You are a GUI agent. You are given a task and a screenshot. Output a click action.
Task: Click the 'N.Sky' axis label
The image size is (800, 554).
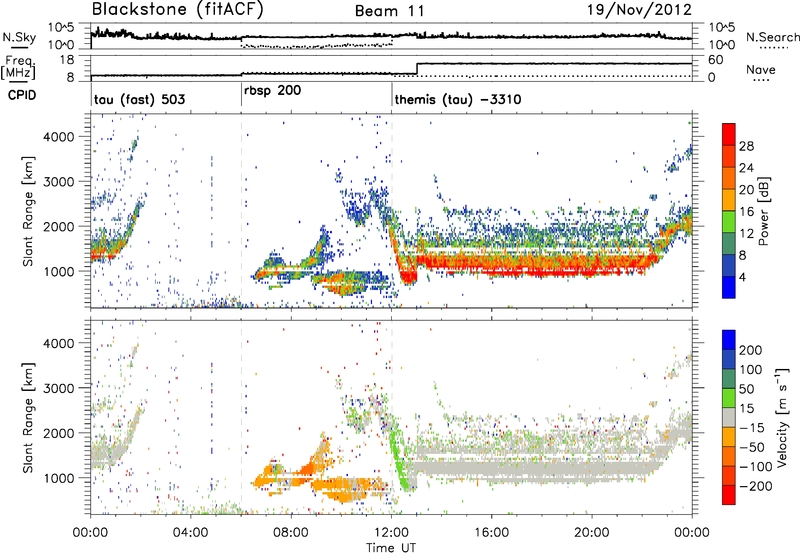click(19, 37)
